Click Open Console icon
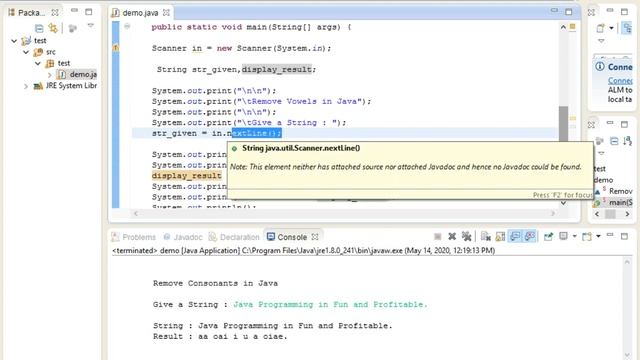Image resolution: width=640 pixels, height=360 pixels. 587,236
